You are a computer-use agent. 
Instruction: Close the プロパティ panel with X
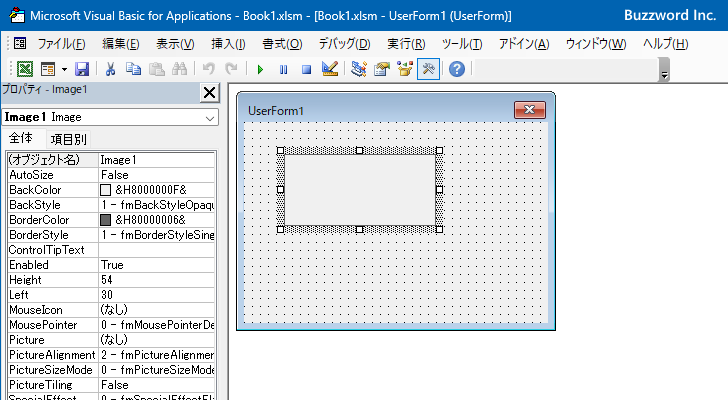(209, 93)
